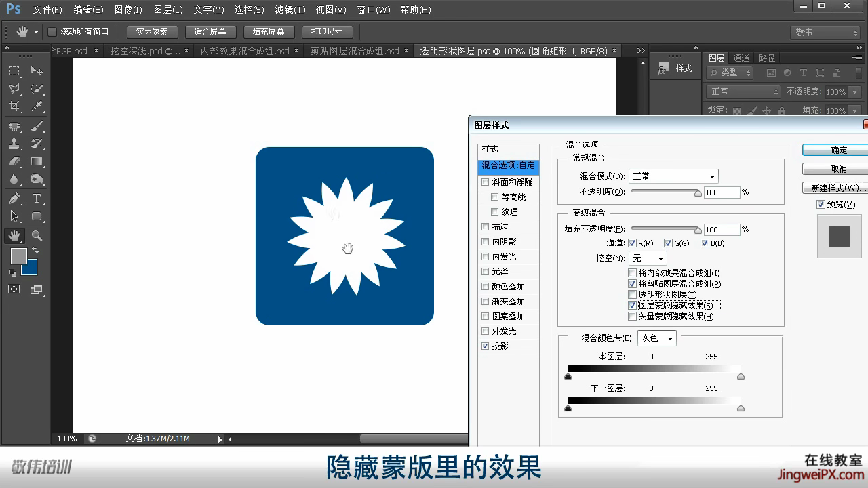
Task: Enable the 描边 stroke checkbox
Action: (485, 227)
